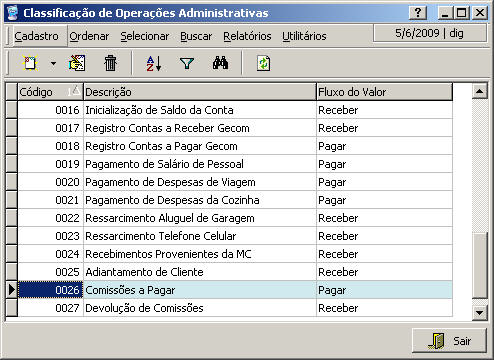Screen dimensions: 494x360
Task: Open the Selecionar menu
Action: click(145, 36)
